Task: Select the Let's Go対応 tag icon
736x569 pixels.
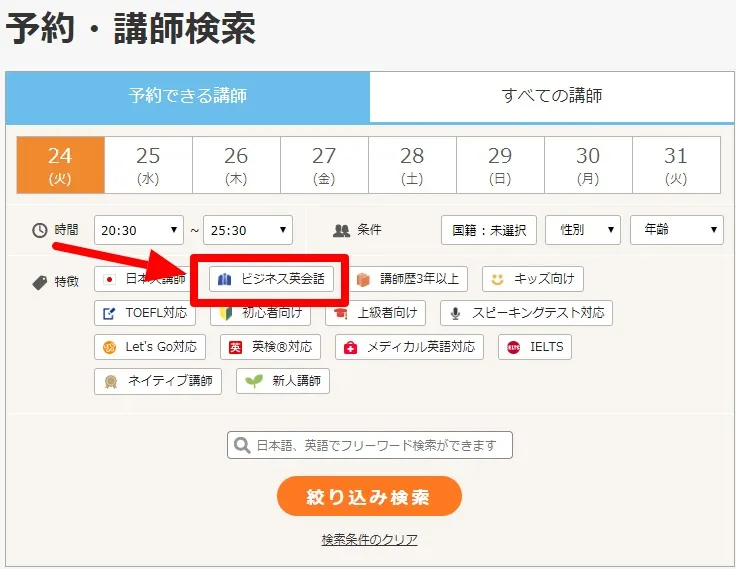Action: coord(109,347)
